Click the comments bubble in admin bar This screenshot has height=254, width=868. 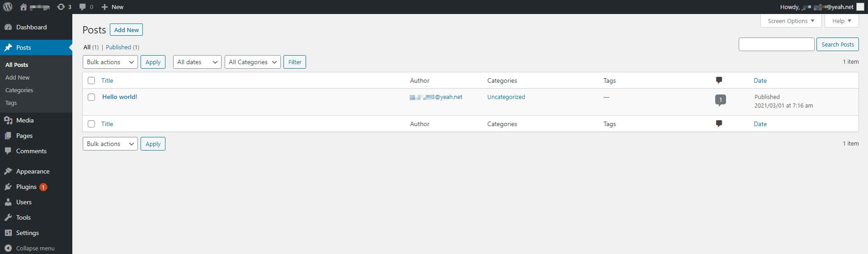pos(83,7)
